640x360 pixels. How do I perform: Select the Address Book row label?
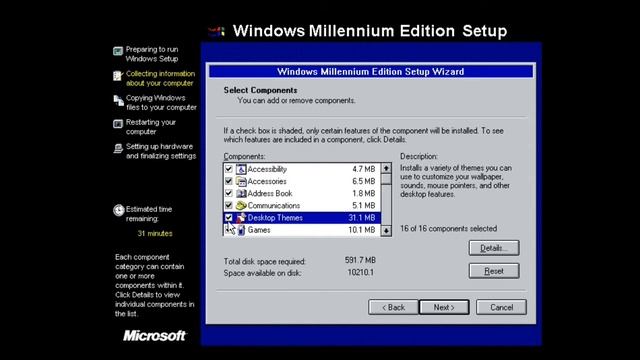270,193
